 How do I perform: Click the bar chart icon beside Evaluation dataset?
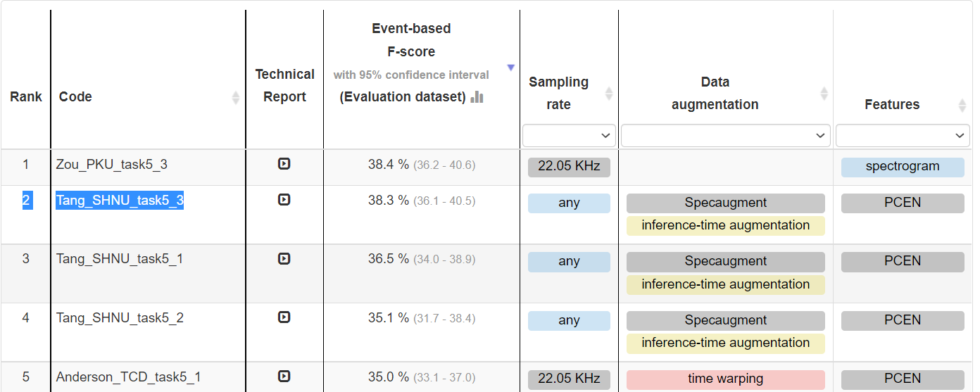477,96
